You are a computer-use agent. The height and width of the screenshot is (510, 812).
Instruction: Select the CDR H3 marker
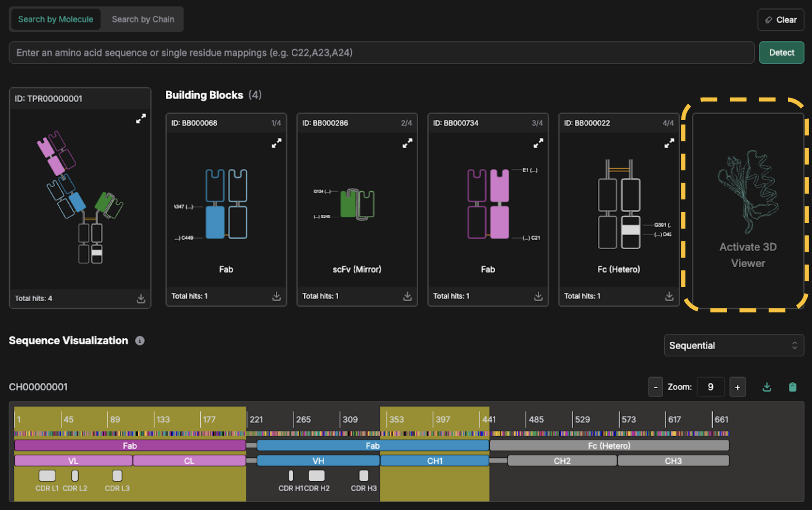(x=364, y=476)
